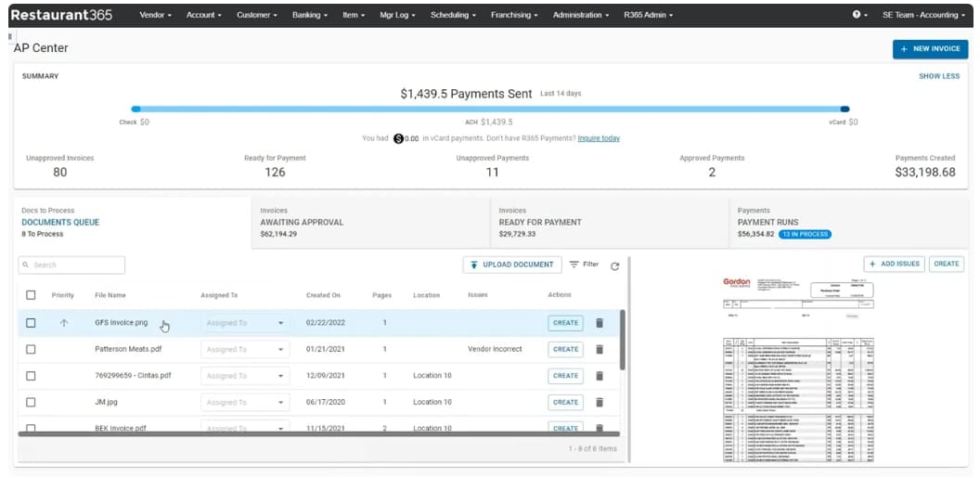Open the Mgr Log menu
The width and height of the screenshot is (980, 478).
[397, 15]
